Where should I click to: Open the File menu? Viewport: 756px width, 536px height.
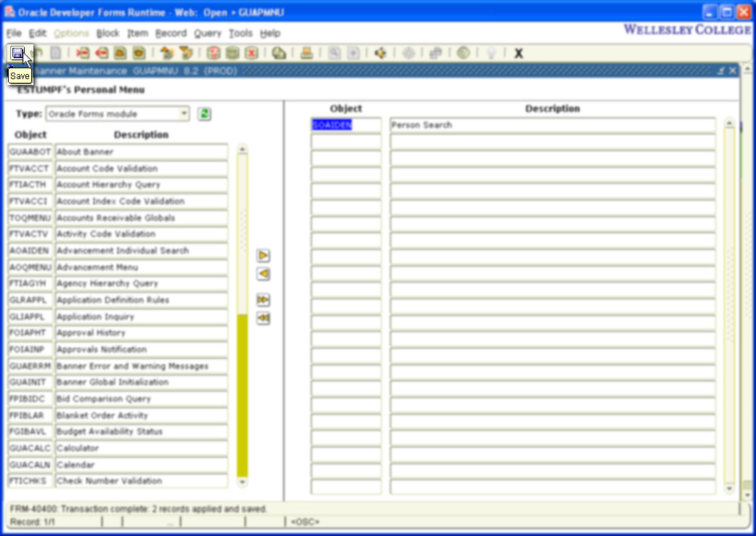(14, 33)
